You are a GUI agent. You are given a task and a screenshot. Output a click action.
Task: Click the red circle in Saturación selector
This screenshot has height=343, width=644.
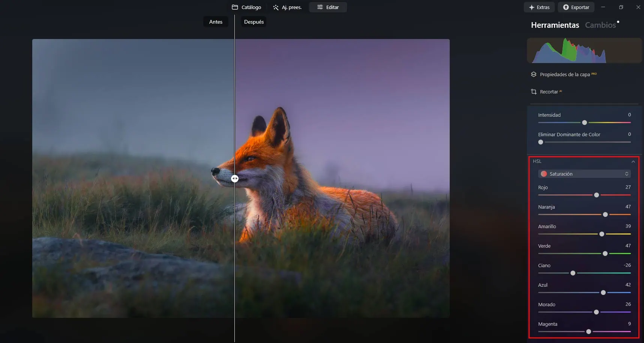coord(544,174)
